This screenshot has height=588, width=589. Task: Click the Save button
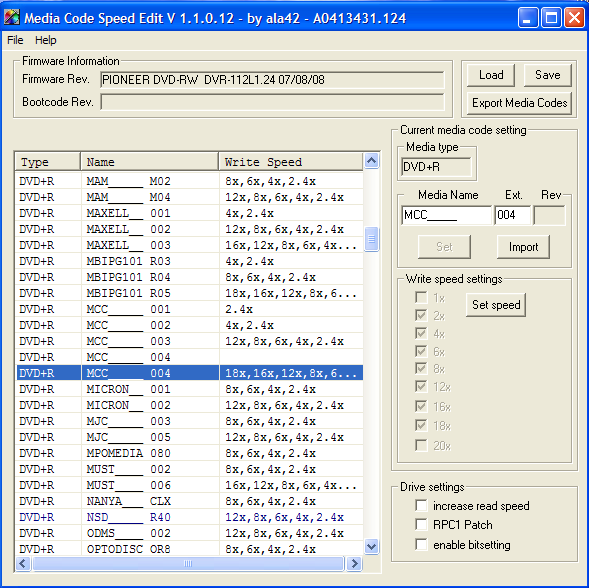(x=547, y=75)
